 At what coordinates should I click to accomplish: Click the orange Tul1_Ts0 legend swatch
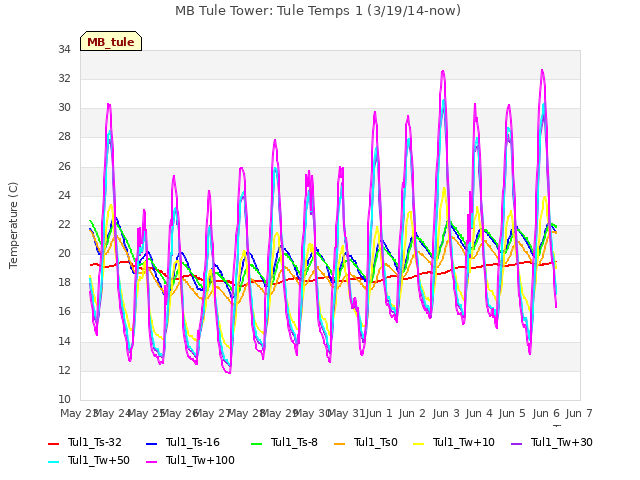(339, 443)
